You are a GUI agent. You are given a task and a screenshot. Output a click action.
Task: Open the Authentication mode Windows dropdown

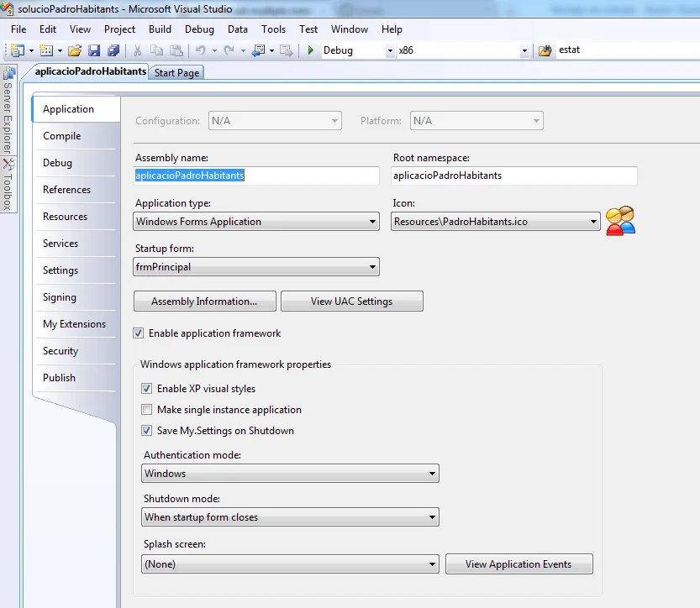pos(290,474)
